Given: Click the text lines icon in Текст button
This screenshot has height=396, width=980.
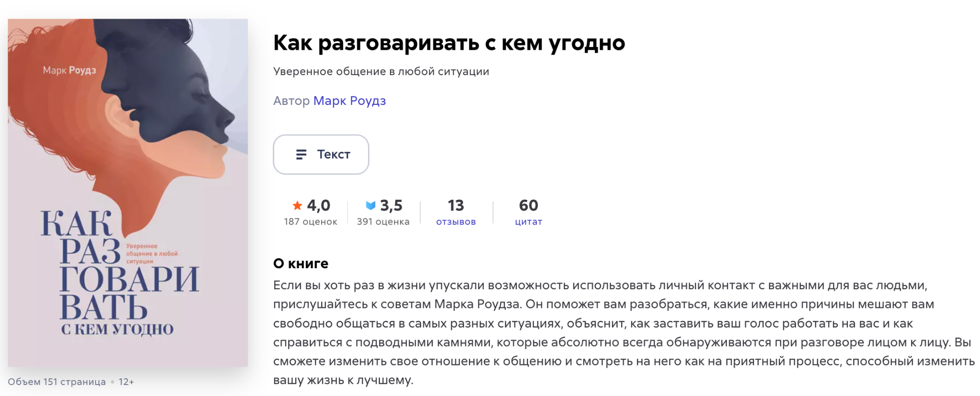Looking at the screenshot, I should click(x=301, y=154).
